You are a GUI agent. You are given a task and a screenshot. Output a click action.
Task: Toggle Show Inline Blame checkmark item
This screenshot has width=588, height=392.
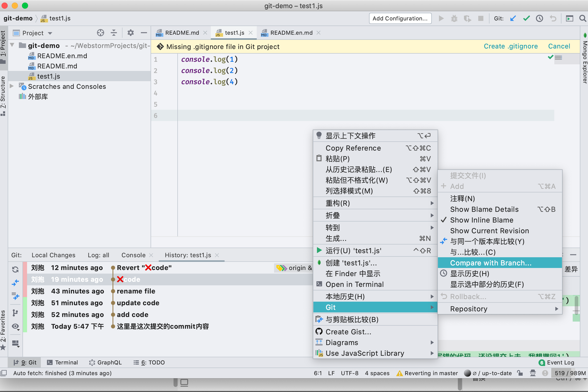tap(500, 220)
